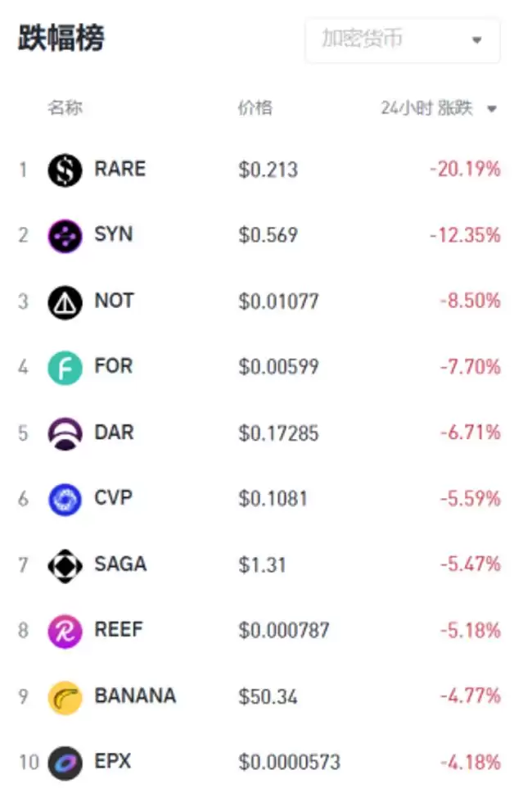Click the BANANA coin icon
The width and height of the screenshot is (532, 802).
click(65, 697)
